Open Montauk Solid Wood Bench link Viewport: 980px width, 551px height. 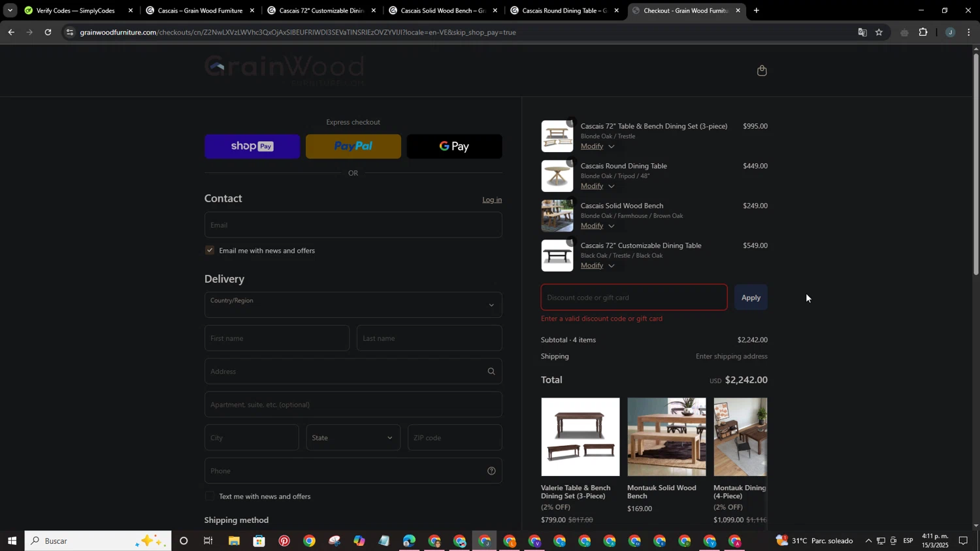point(661,492)
